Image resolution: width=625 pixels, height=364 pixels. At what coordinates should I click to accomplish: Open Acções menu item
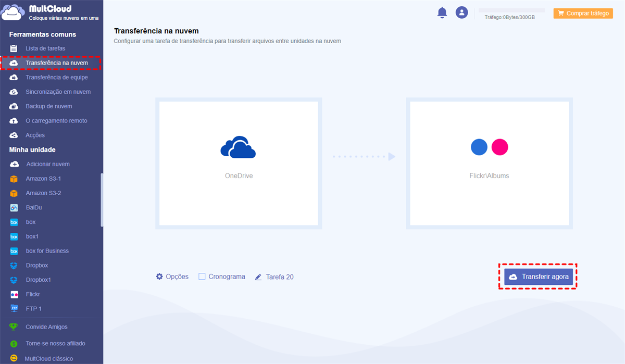[x=35, y=135]
